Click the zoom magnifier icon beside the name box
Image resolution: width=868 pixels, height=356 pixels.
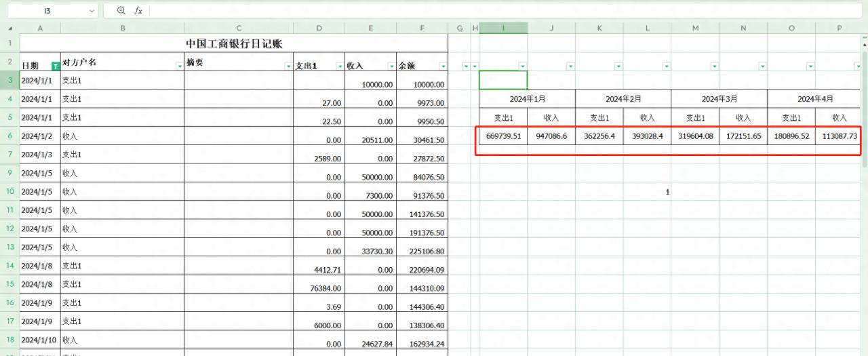(121, 11)
